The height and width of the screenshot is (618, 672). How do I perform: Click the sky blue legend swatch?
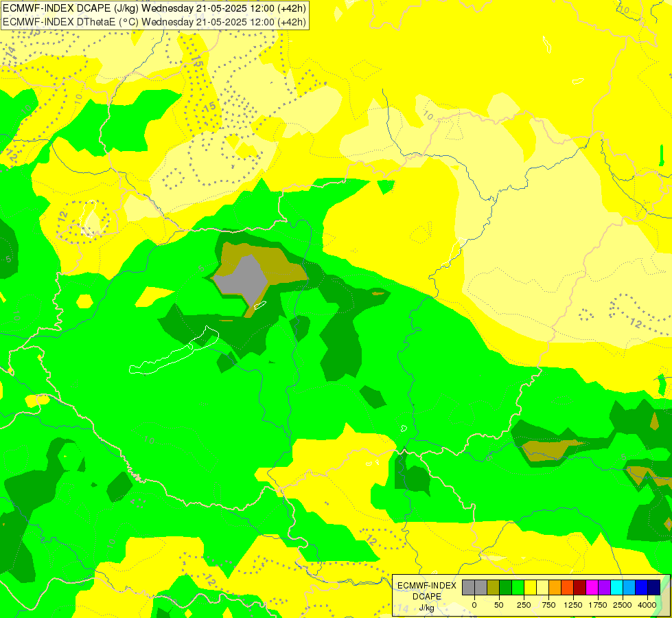[x=629, y=587]
